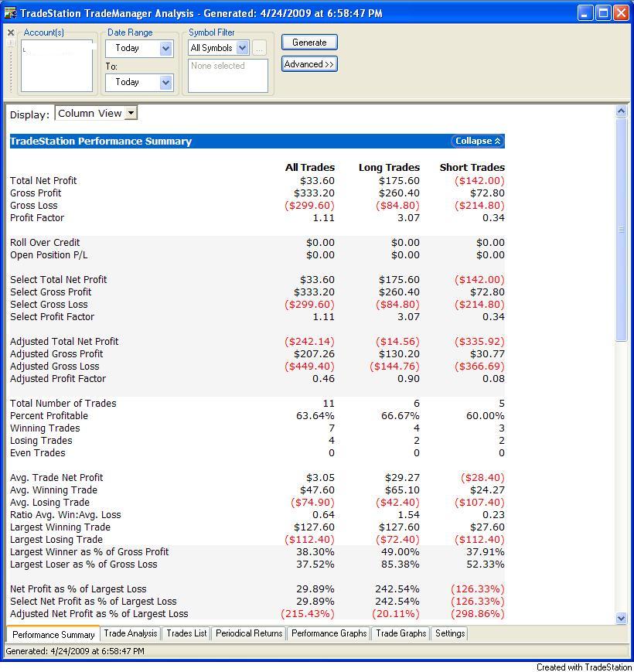This screenshot has width=634, height=672.
Task: Open the Periodical Returns tab
Action: 249,633
